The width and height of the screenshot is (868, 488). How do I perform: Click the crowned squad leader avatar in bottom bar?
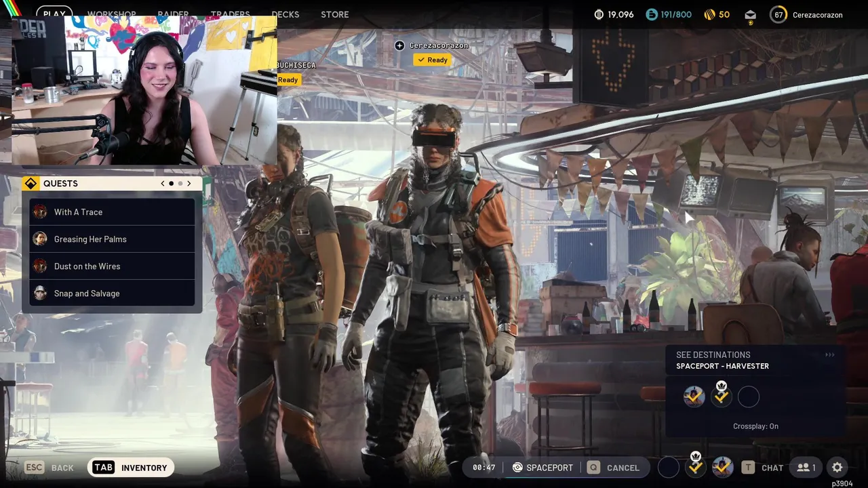695,466
